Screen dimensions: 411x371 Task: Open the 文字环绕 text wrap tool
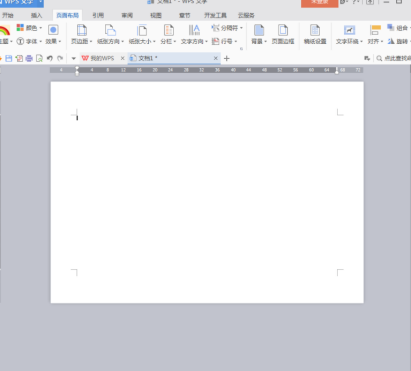tap(349, 34)
